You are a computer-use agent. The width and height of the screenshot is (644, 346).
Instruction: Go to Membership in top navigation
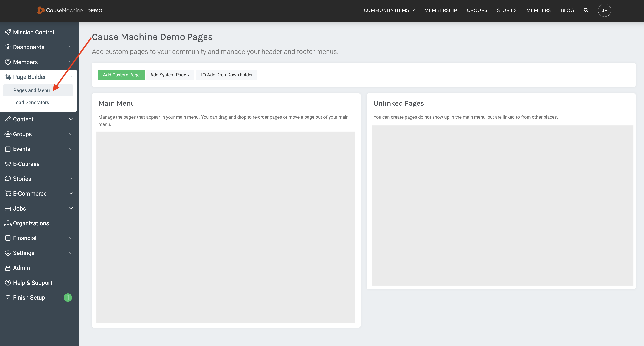click(x=440, y=10)
